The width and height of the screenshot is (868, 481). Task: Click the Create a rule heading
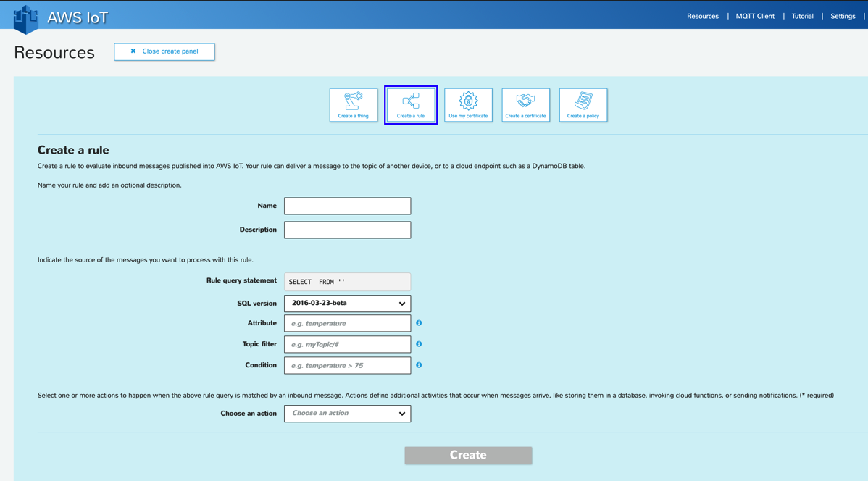(x=73, y=150)
